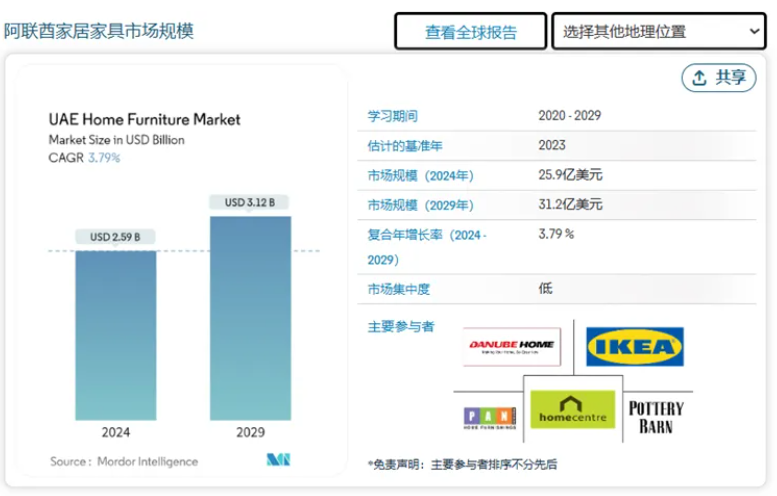Click the 阿联酋家居家具市场规模 heading
Viewport: 777px width, 496px height.
click(98, 30)
